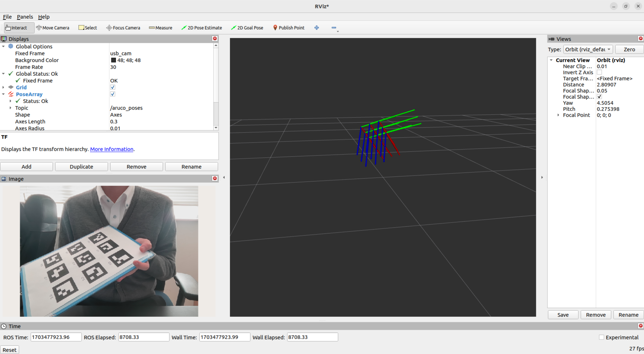Enable the Invert Z Axis checkbox
The width and height of the screenshot is (644, 354).
(x=599, y=72)
